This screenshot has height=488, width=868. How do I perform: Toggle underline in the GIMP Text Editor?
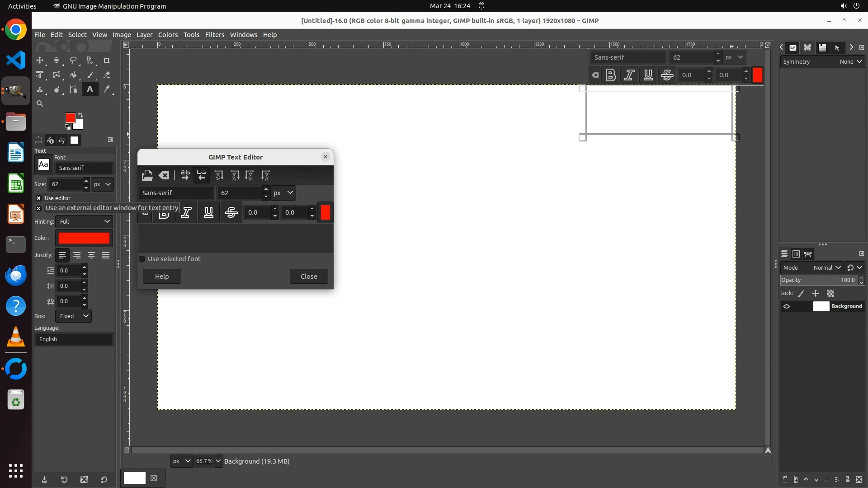point(208,212)
